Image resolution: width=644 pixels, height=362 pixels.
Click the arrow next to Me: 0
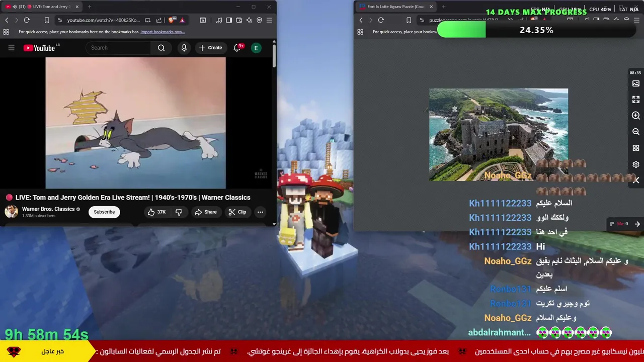coord(637,224)
